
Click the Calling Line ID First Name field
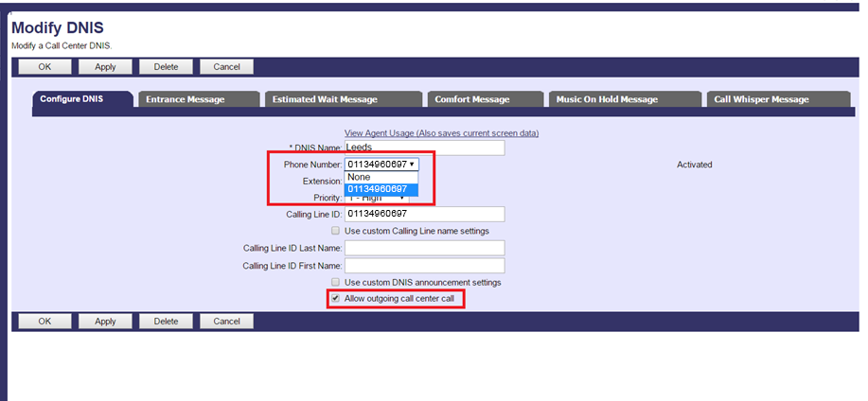[x=425, y=266]
